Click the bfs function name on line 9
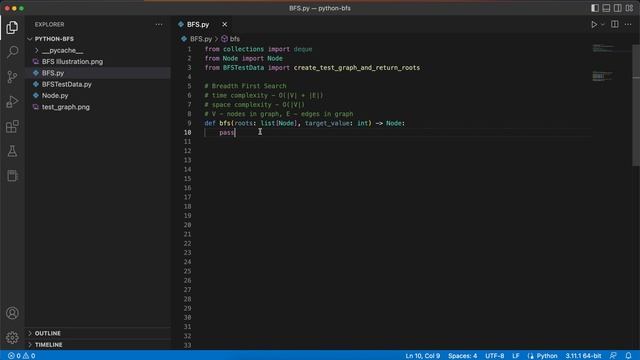640x360 pixels. click(225, 123)
